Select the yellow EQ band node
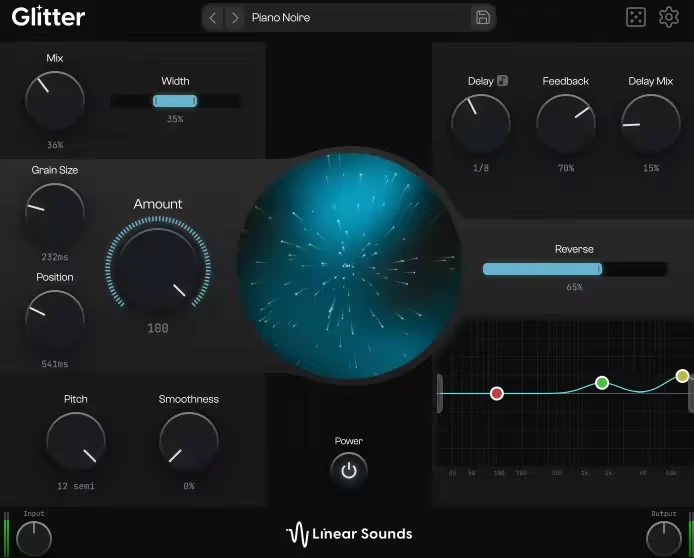 682,376
